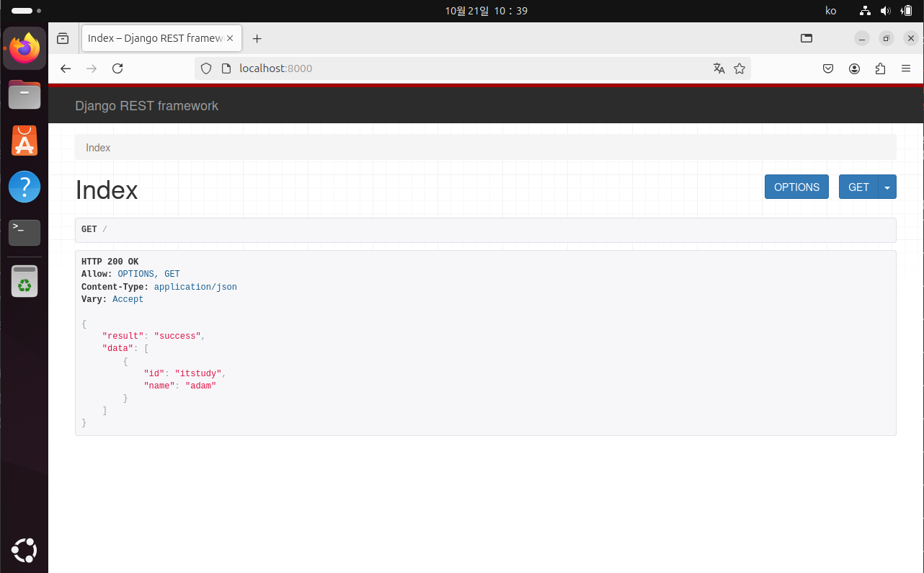924x573 pixels.
Task: Open the Extensions puzzle icon
Action: (880, 68)
